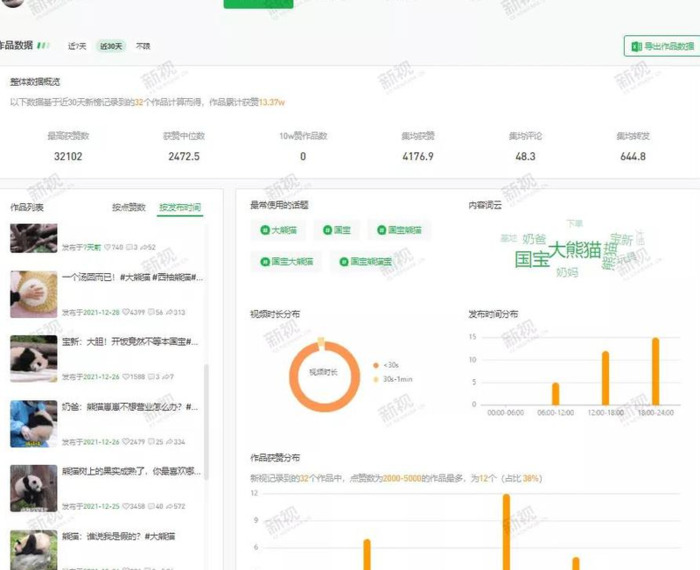The height and width of the screenshot is (570, 700).
Task: Click the 18:00-24:00 bar in 发布时间分布
Action: coord(655,371)
